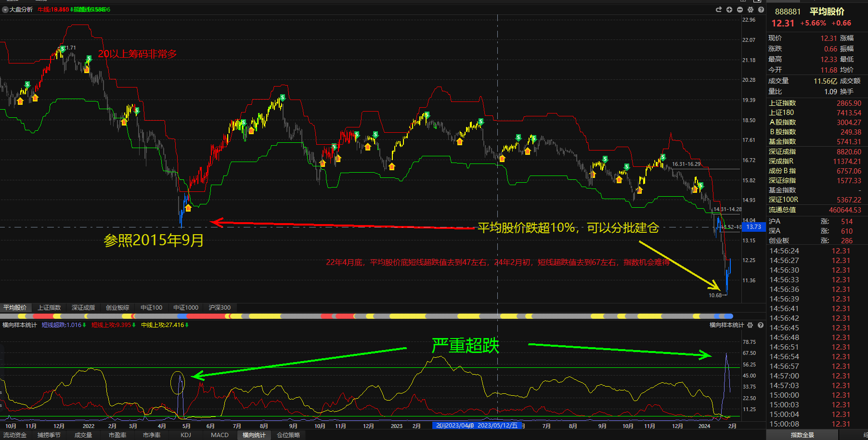Open the 仓位策略 indicator tab
Image resolution: width=868 pixels, height=440 pixels.
(x=288, y=435)
